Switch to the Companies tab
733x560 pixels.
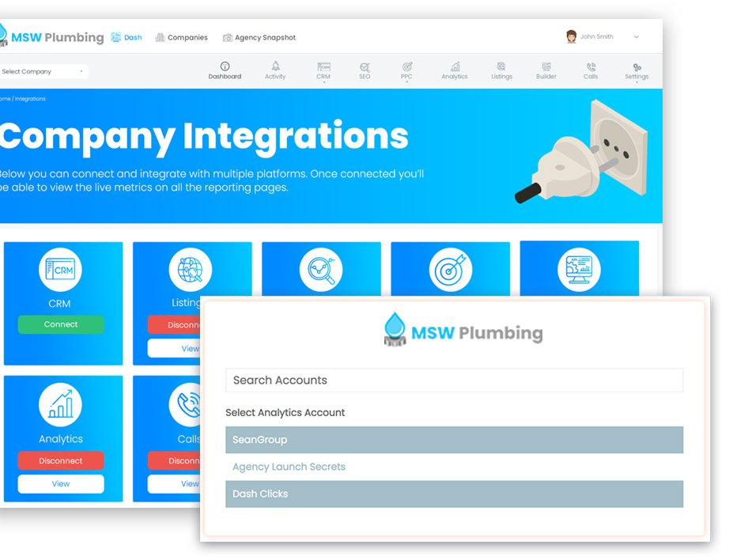182,37
